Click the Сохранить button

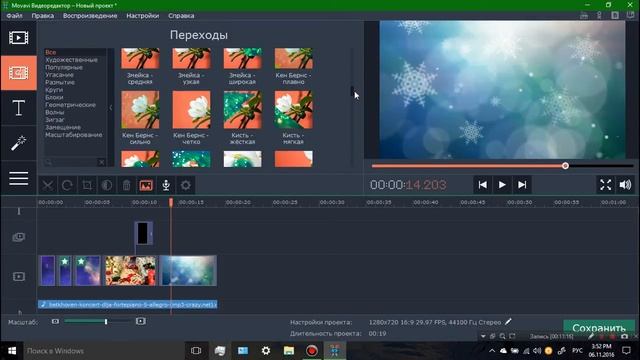click(x=599, y=327)
